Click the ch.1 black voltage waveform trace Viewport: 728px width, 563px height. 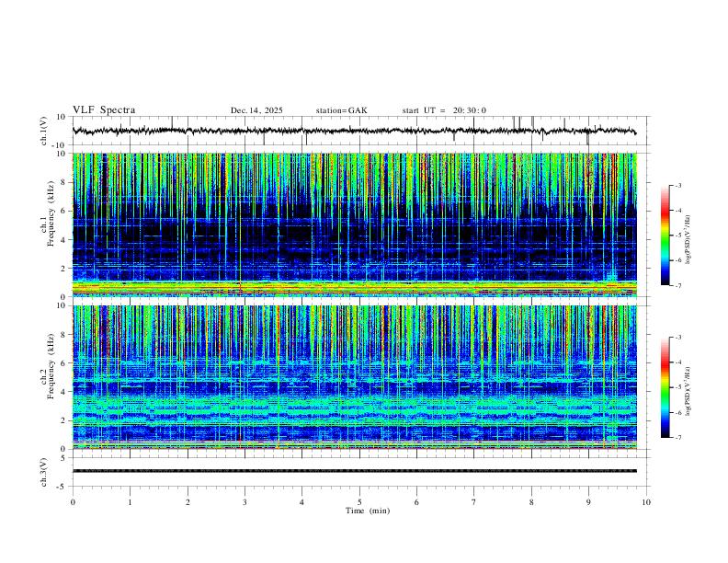354,131
